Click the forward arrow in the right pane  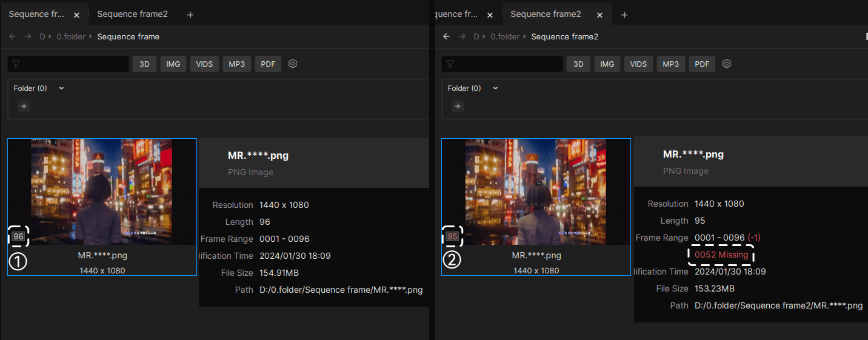click(462, 36)
